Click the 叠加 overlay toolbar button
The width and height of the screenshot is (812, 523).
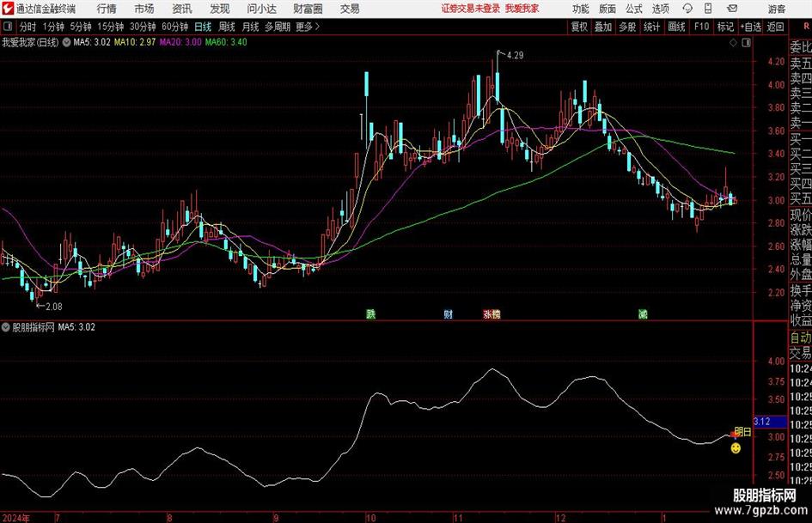pyautogui.click(x=603, y=27)
